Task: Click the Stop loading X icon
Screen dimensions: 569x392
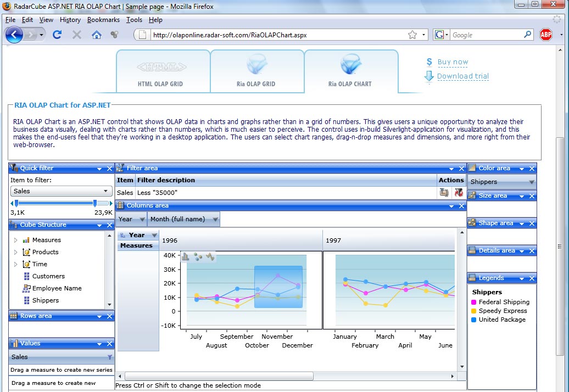Action: 76,35
